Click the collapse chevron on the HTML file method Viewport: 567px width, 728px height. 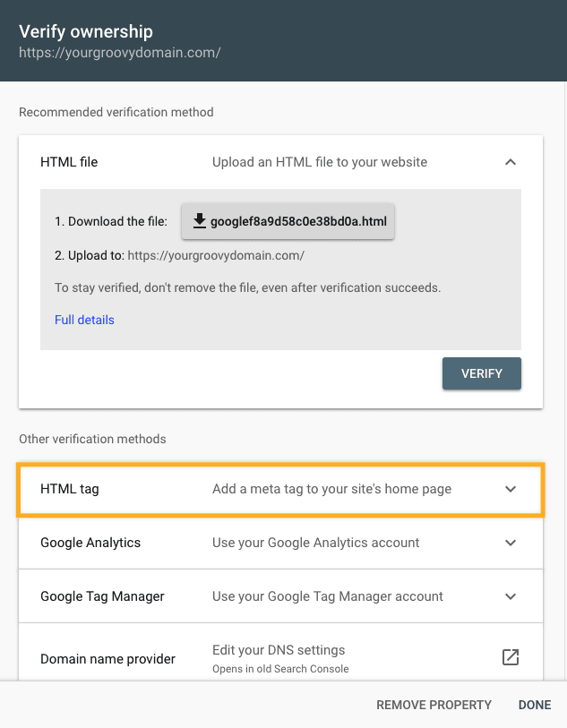tap(510, 162)
